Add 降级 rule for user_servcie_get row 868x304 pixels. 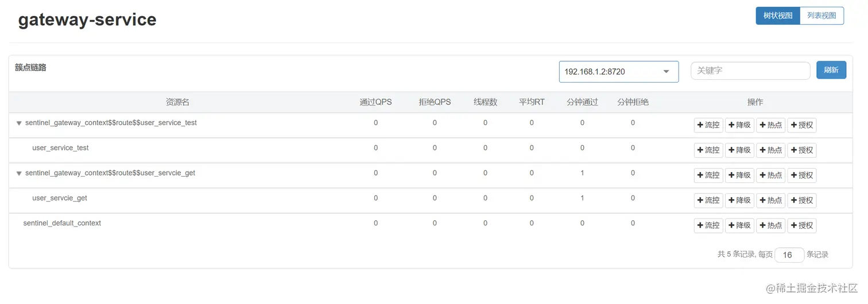tap(739, 200)
